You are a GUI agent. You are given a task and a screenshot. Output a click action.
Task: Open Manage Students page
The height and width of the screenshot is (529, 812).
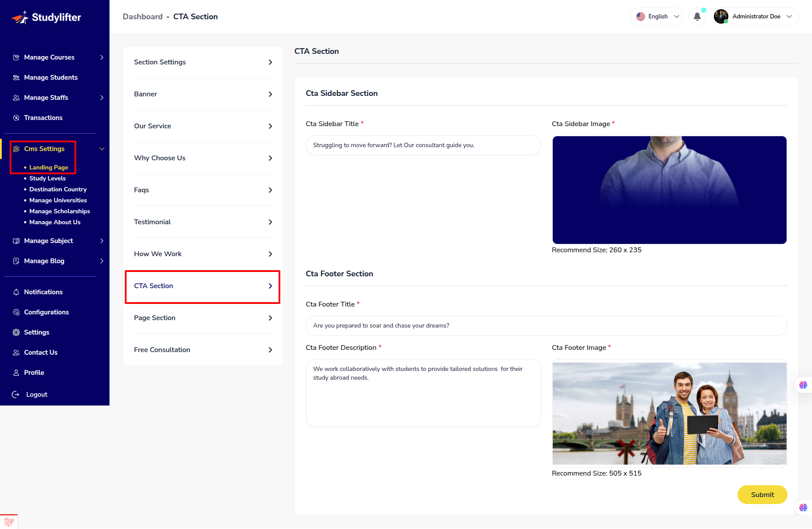coord(51,78)
